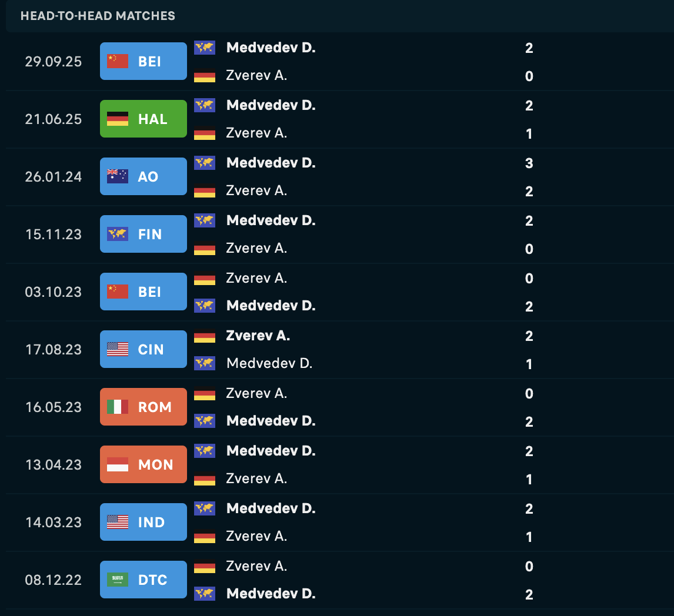This screenshot has width=674, height=616.
Task: Click Zverev's score 2 in the CIN match
Action: tap(529, 336)
